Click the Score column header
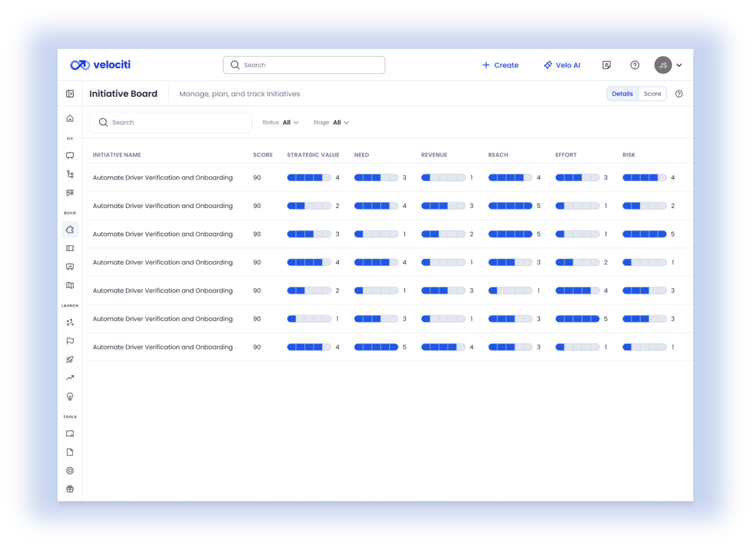 (x=263, y=155)
